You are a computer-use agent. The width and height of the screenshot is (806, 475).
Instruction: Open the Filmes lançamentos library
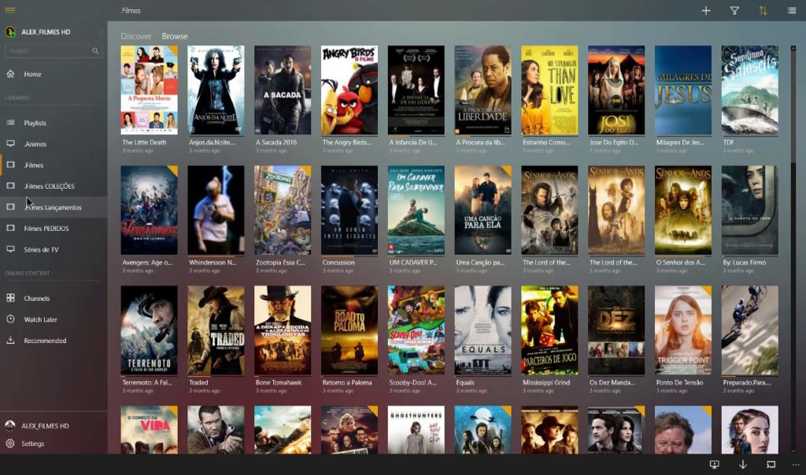(53, 207)
